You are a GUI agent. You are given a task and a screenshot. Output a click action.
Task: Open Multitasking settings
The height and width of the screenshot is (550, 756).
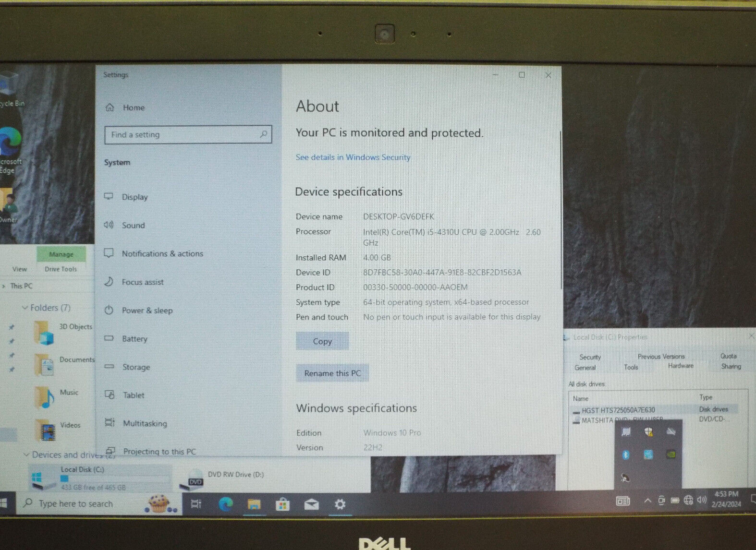(x=136, y=423)
